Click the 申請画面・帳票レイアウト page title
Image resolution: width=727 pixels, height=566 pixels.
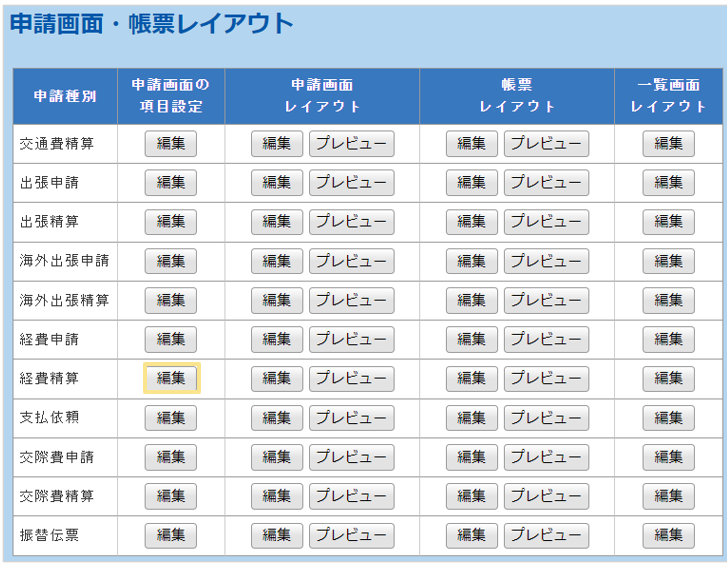[152, 24]
